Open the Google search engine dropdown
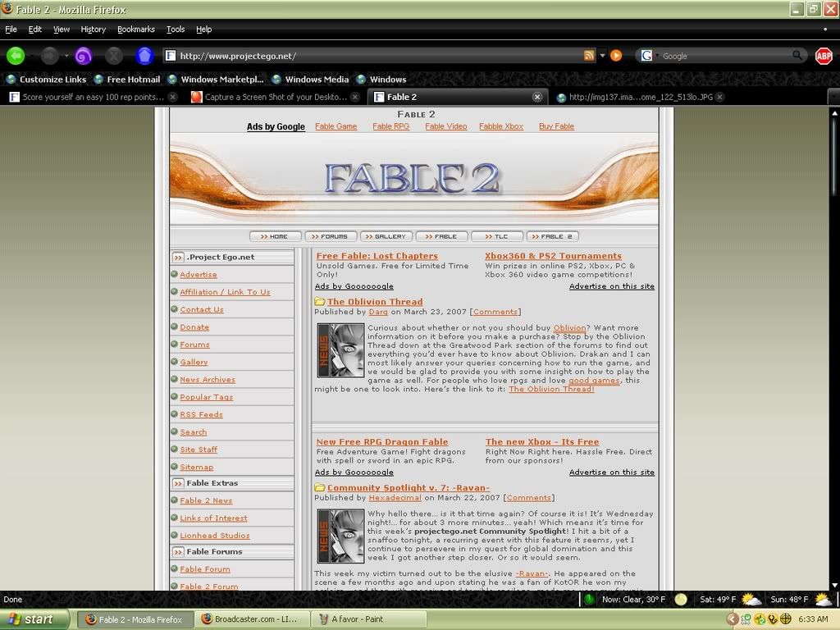Screen dimensions: 840x630 point(650,56)
